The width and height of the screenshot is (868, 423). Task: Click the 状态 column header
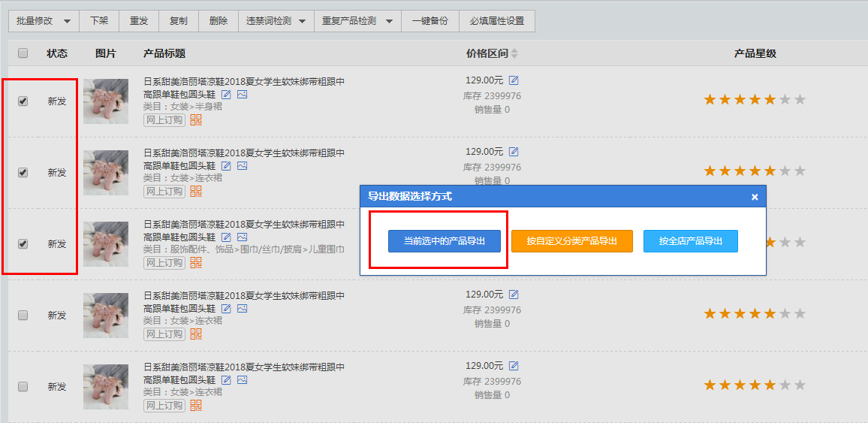[57, 53]
